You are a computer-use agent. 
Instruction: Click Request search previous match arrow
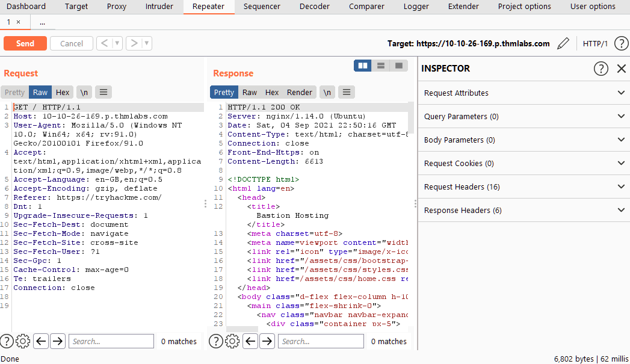[41, 341]
